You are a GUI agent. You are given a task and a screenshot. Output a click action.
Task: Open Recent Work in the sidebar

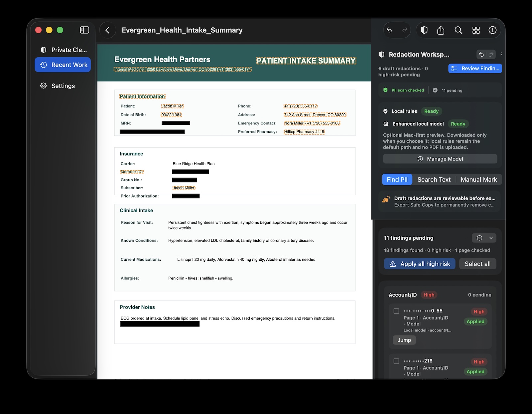63,65
